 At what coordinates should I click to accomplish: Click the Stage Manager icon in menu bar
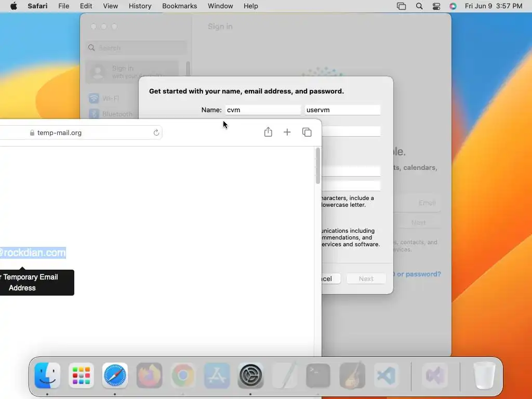pyautogui.click(x=401, y=6)
